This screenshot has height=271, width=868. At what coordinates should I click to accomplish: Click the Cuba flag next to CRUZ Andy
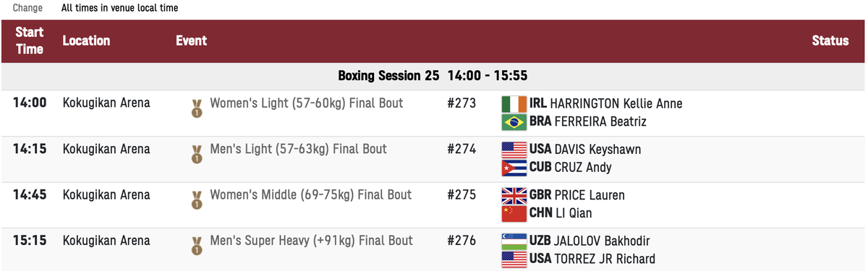point(514,168)
